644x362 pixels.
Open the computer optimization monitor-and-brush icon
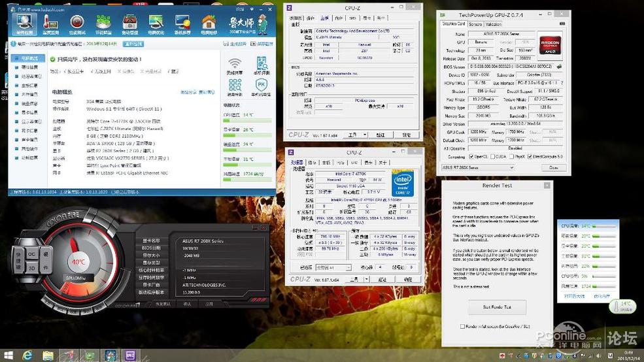(x=156, y=24)
